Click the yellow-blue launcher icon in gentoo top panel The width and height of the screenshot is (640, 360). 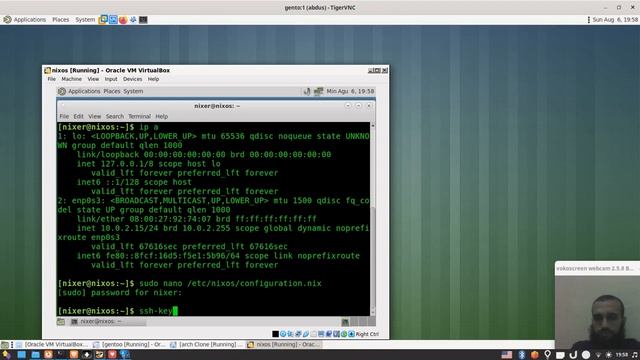click(103, 20)
